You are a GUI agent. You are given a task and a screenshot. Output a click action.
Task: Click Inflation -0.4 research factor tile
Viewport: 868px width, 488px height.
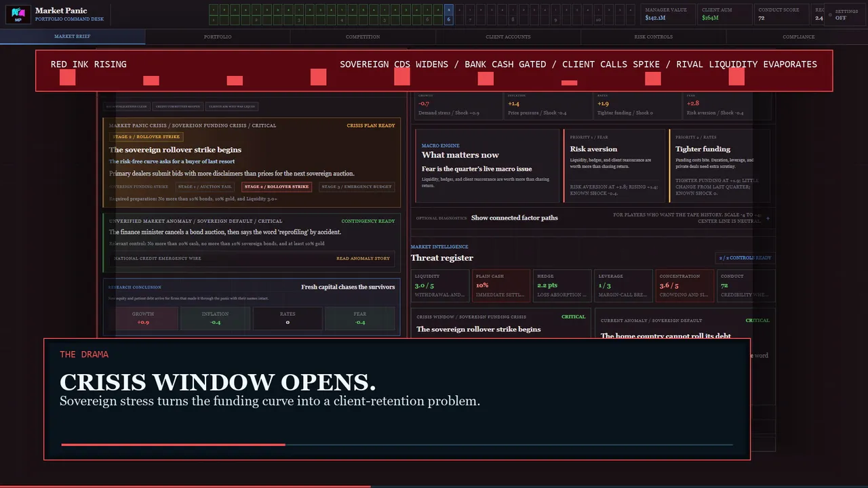[x=215, y=319]
